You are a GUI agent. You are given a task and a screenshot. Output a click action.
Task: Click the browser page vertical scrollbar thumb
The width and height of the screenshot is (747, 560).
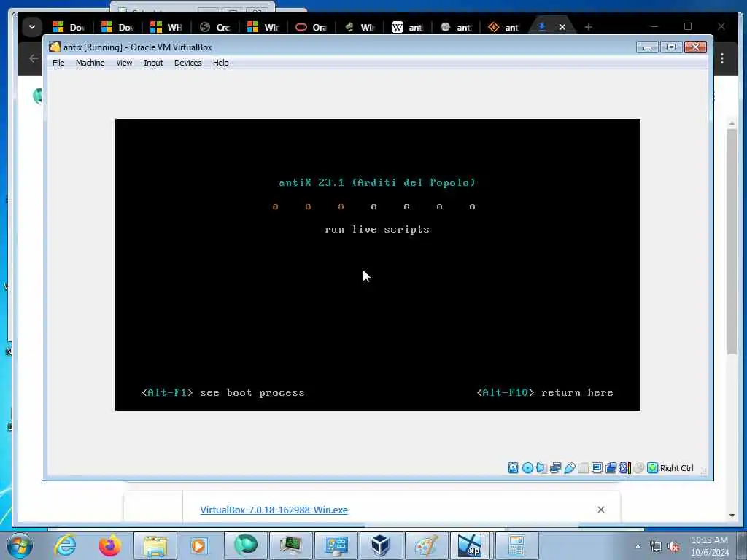tap(732, 241)
